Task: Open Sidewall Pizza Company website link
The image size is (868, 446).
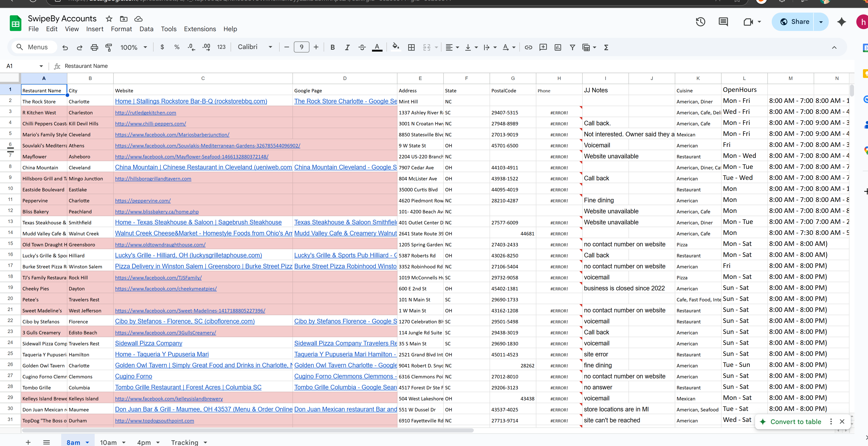Action: (x=149, y=343)
